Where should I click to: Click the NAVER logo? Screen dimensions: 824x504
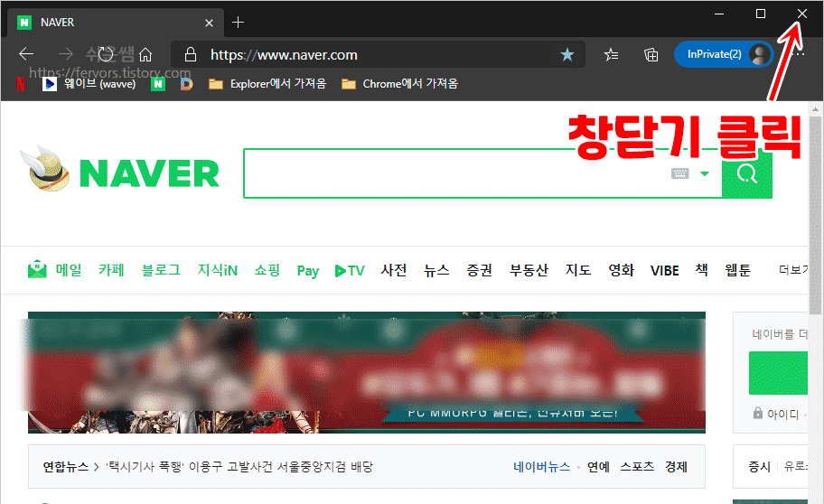point(149,173)
